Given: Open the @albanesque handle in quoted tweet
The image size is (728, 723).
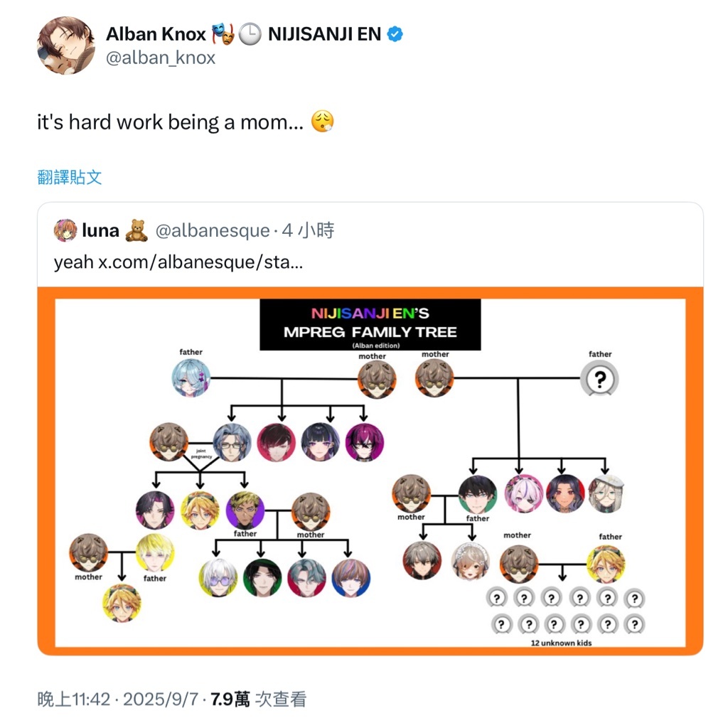Looking at the screenshot, I should point(213,231).
